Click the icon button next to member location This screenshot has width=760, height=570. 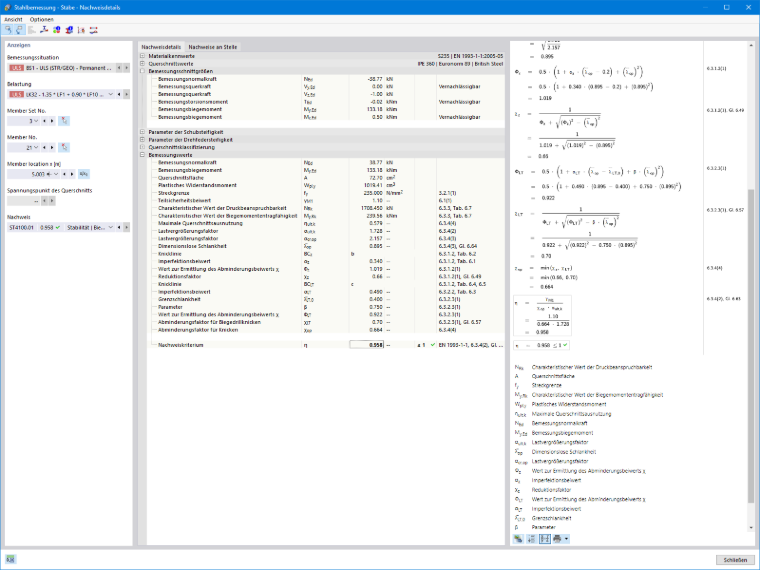(84, 174)
